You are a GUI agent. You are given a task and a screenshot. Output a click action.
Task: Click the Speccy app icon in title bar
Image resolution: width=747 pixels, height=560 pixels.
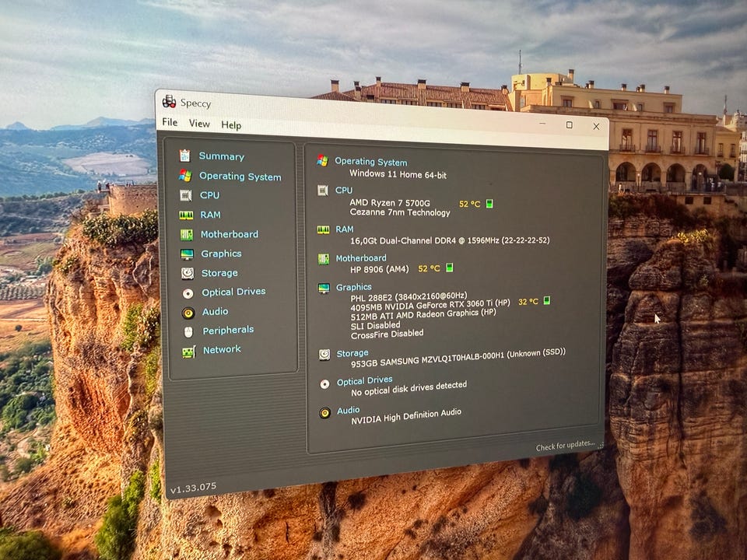169,101
